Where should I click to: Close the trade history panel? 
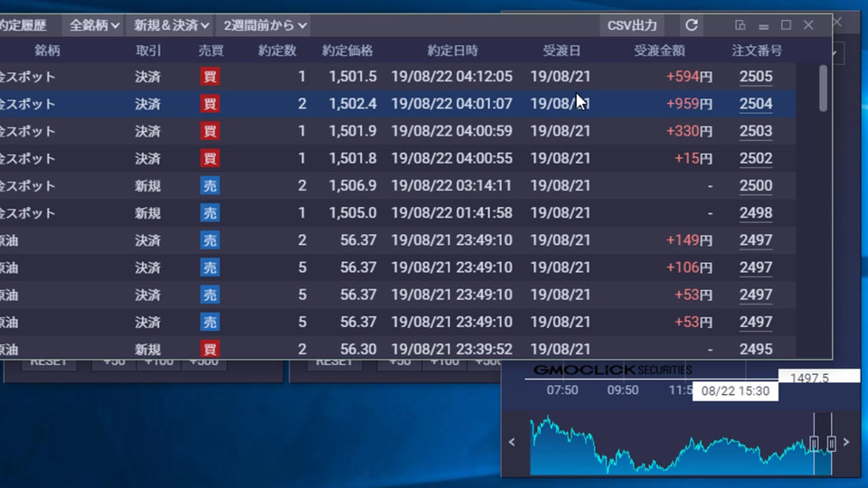tap(808, 25)
